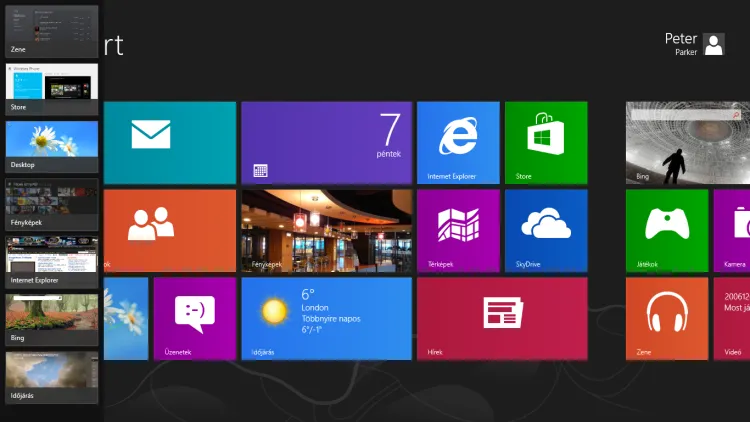Open the Üzenetek messaging tile
This screenshot has height=422, width=750.
(194, 318)
